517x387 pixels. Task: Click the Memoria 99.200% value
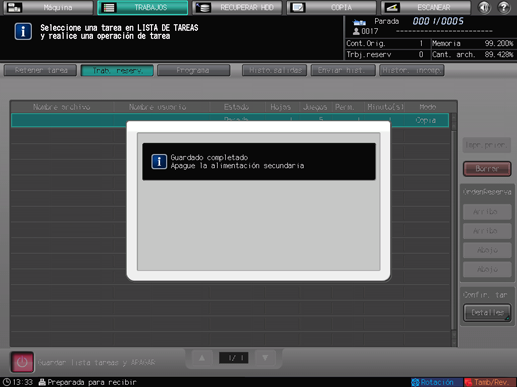click(x=499, y=43)
